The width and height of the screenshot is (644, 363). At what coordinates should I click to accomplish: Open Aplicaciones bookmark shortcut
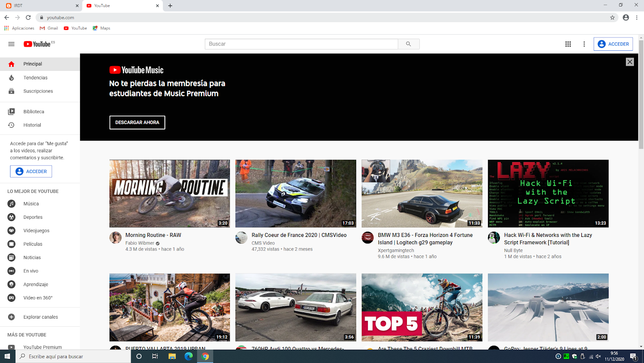click(19, 28)
